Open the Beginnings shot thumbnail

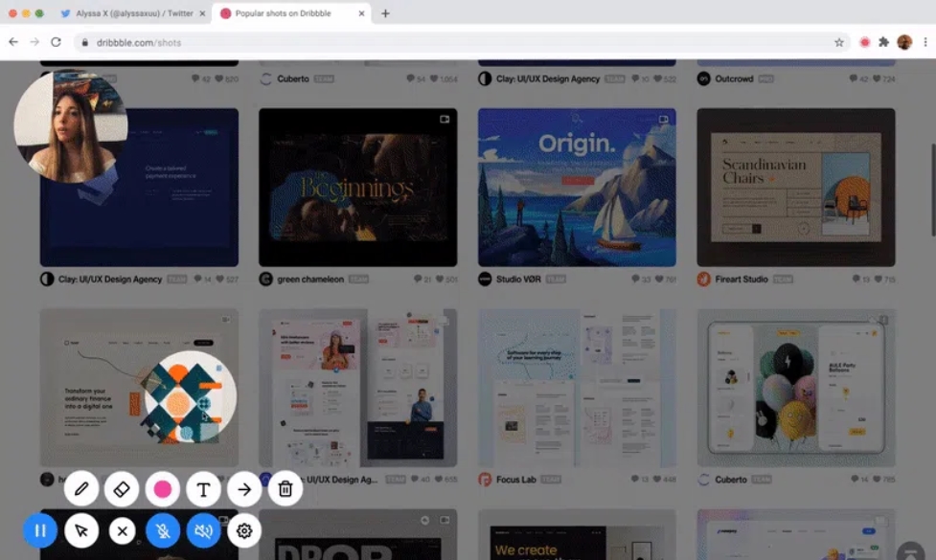pos(357,188)
